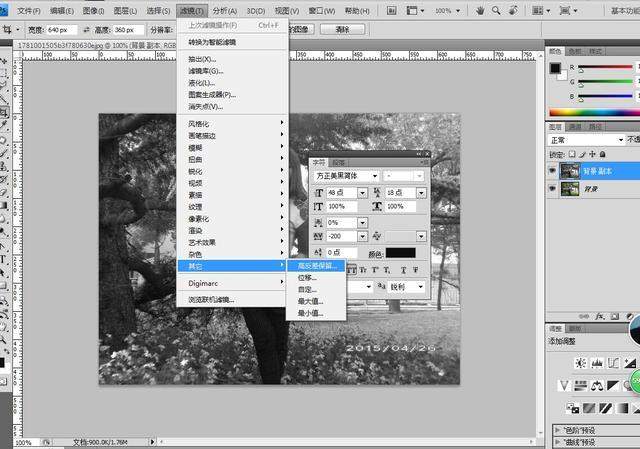Add a Black & White adjustment
This screenshot has height=449, width=640.
click(x=613, y=385)
